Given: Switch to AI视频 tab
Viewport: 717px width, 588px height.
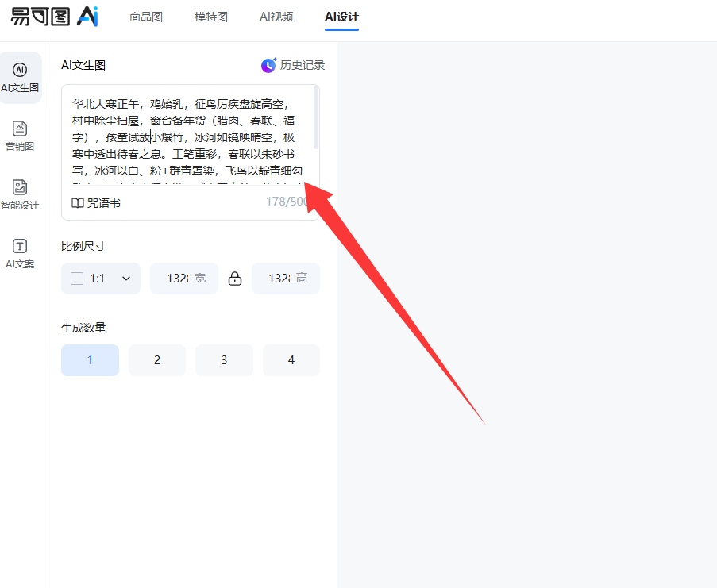Looking at the screenshot, I should point(276,17).
